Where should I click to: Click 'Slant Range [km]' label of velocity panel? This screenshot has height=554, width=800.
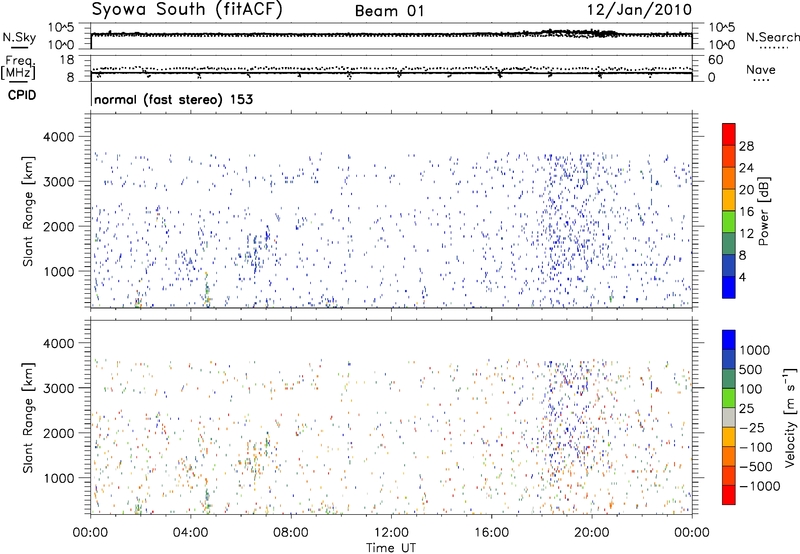(28, 417)
